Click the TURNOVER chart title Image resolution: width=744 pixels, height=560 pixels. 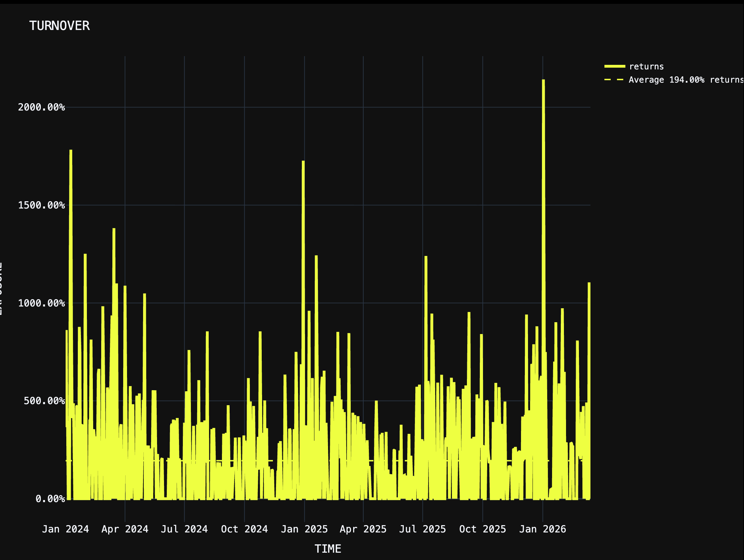pyautogui.click(x=59, y=26)
